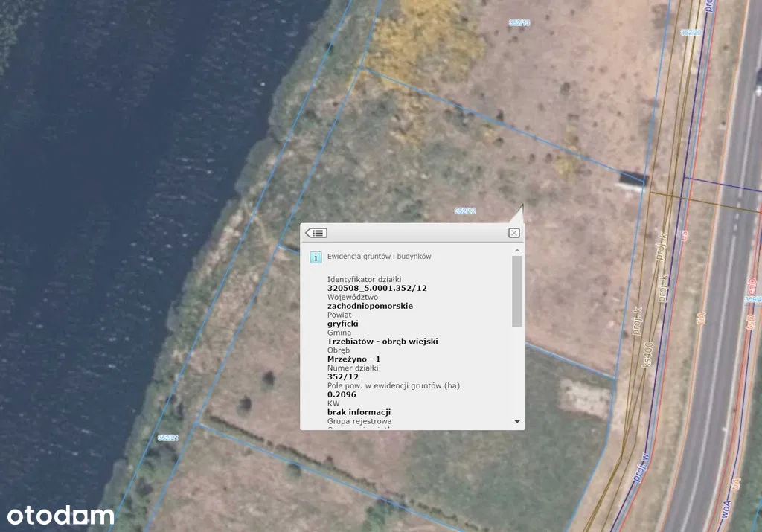The width and height of the screenshot is (762, 532).
Task: Click the 'zachodniopomorskie' voivodeship value
Action: (x=370, y=306)
